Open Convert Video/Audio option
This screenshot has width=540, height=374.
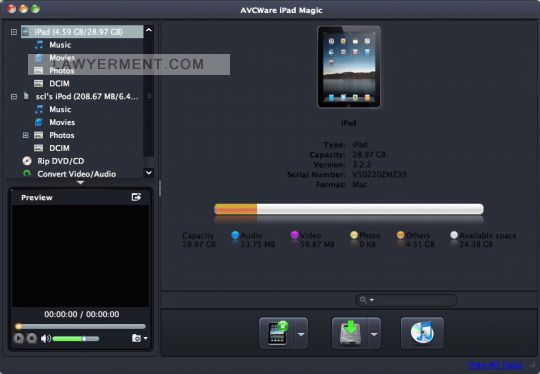(76, 174)
